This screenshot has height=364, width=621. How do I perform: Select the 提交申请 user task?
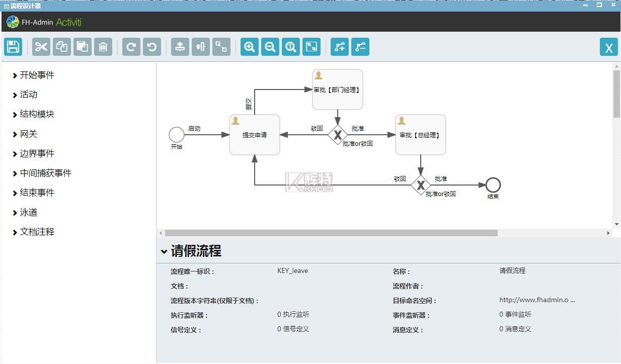[x=255, y=135]
